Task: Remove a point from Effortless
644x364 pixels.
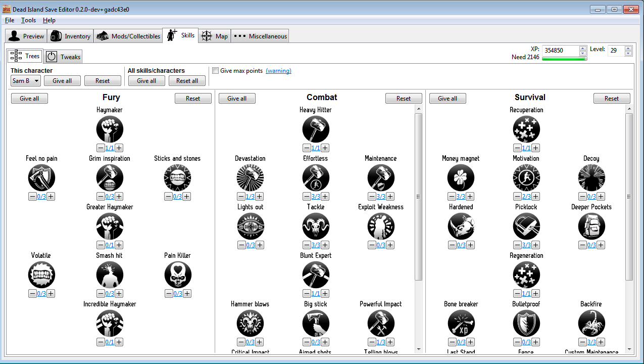Action: coord(307,196)
